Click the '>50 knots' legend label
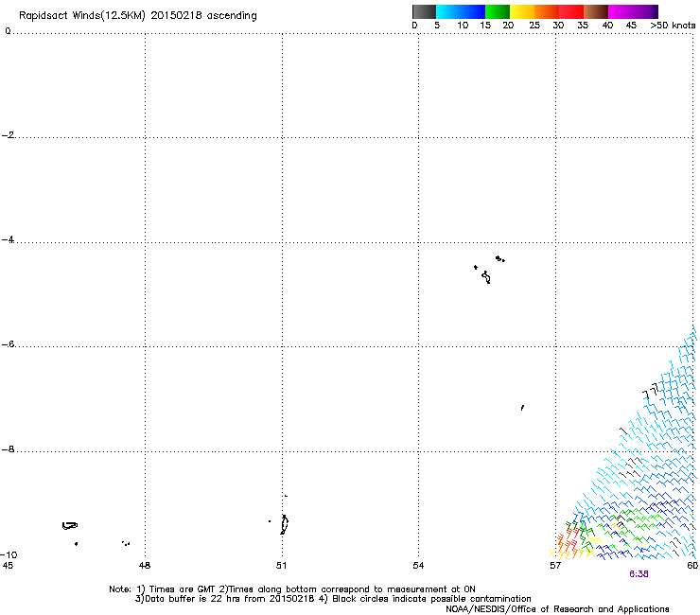 click(x=673, y=26)
